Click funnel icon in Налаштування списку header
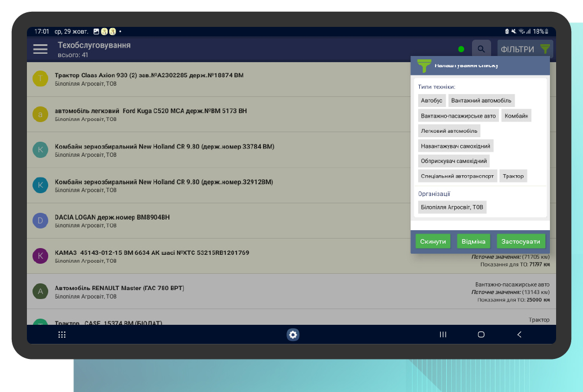Screen dimensions: 583x392 (x=423, y=64)
